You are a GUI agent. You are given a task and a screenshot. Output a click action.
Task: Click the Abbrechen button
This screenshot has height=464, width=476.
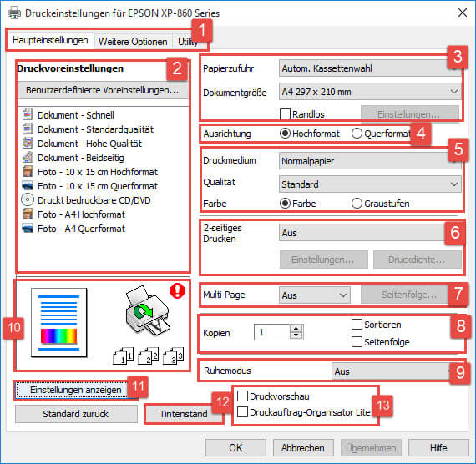303,448
